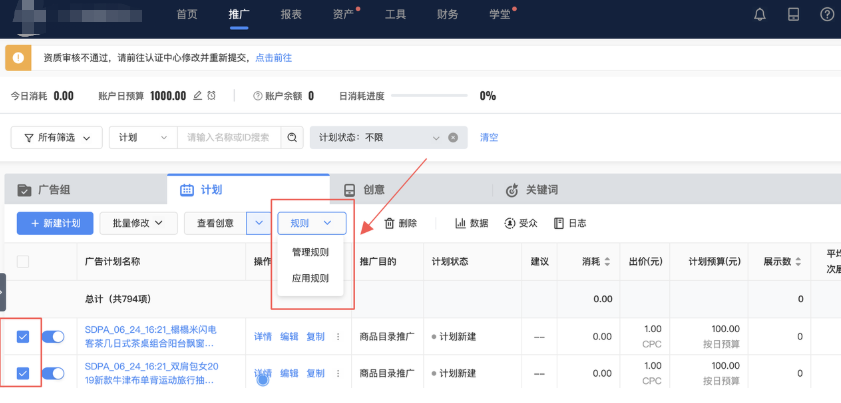841x403 pixels.
Task: Sort by consumption column arrows
Action: pos(607,262)
